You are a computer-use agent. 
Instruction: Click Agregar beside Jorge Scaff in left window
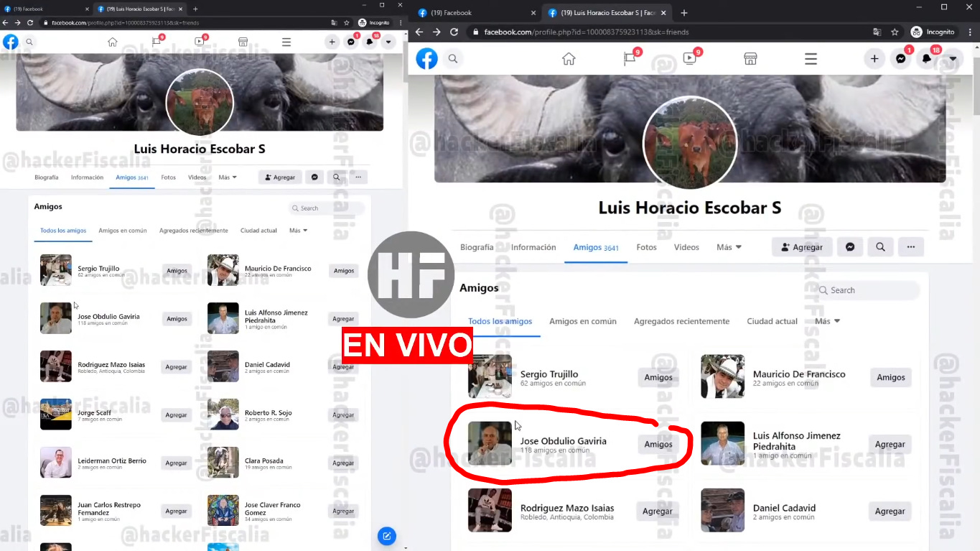(176, 415)
